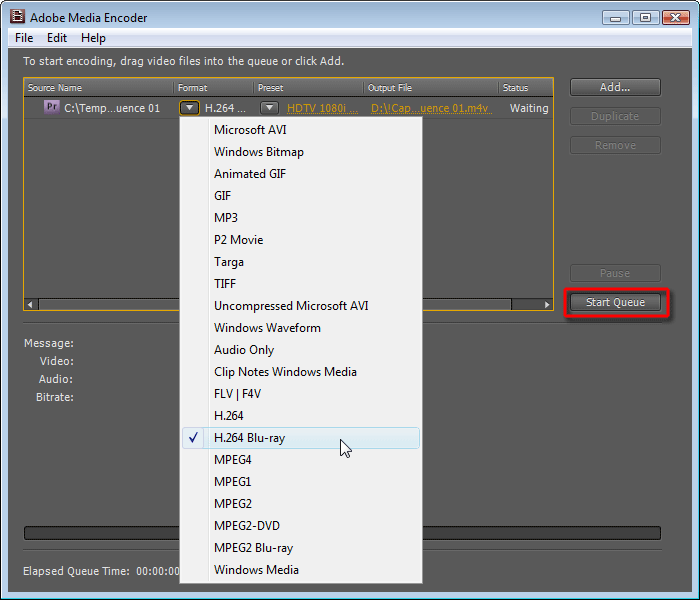
Task: Click the Add... button
Action: (615, 87)
